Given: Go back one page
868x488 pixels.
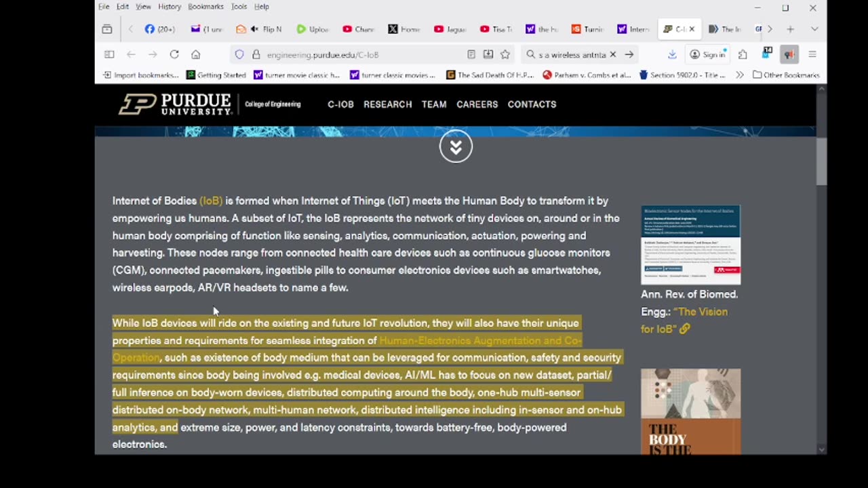Looking at the screenshot, I should [x=131, y=54].
